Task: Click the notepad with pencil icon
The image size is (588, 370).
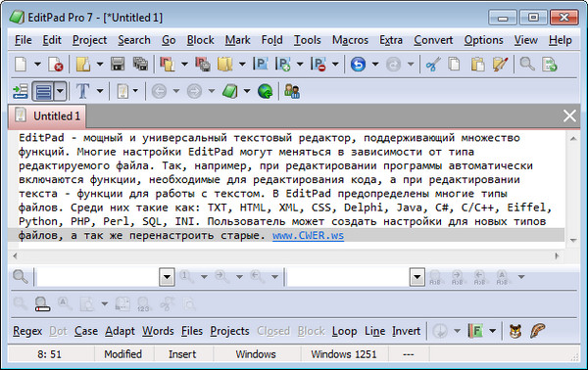Action: (x=500, y=64)
